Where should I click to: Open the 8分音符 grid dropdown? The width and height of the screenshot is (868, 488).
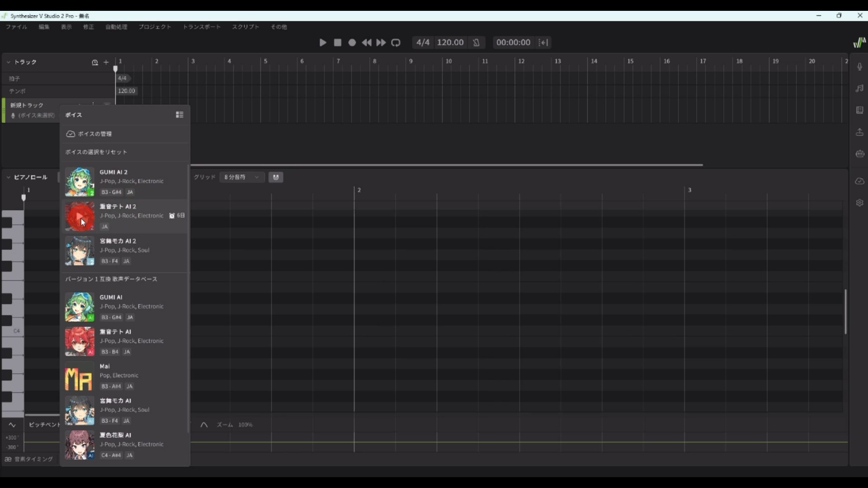[x=242, y=177]
